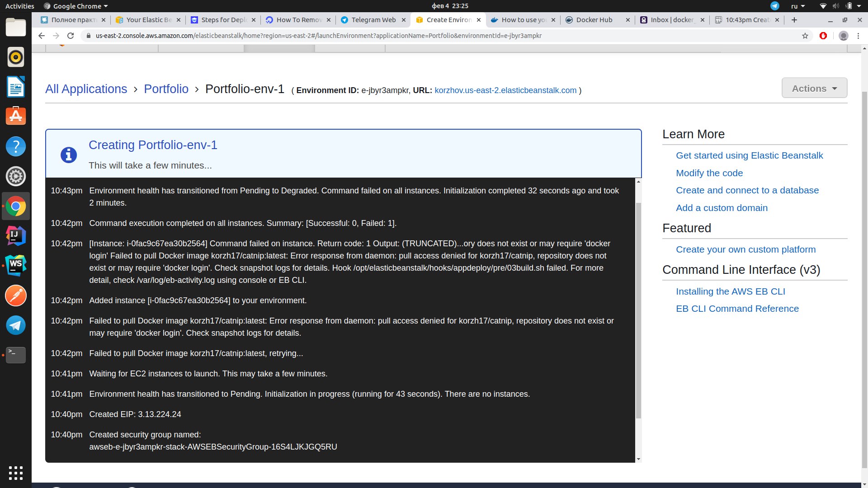Open ru keyboard layout dropdown
The width and height of the screenshot is (868, 488).
click(x=798, y=6)
